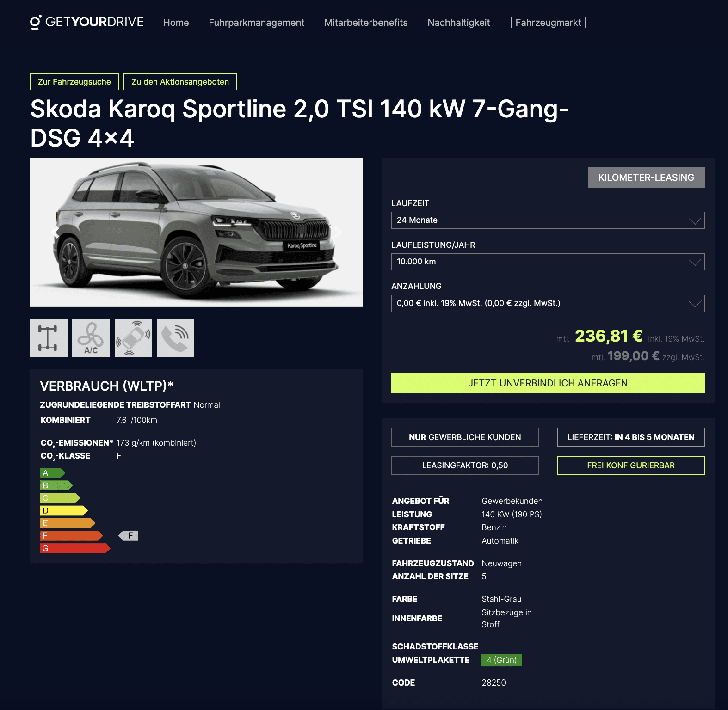The width and height of the screenshot is (728, 710).
Task: Click the Benzin fuel type value
Action: tap(494, 527)
